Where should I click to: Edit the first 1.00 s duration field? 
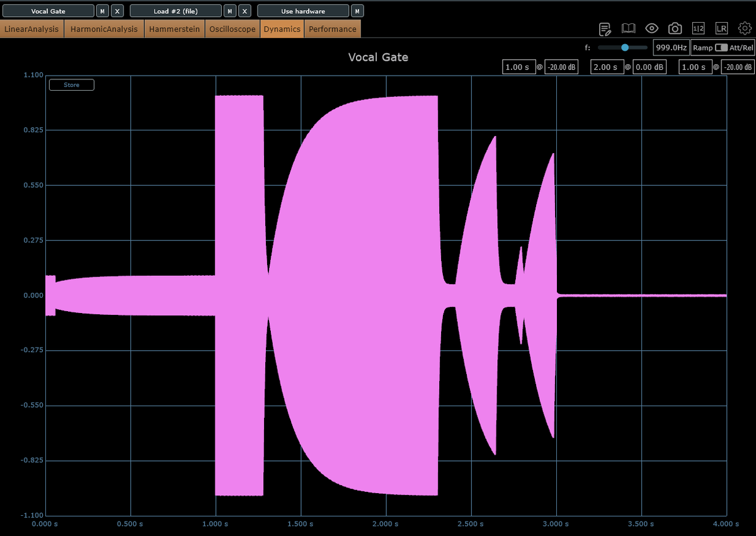pyautogui.click(x=518, y=67)
